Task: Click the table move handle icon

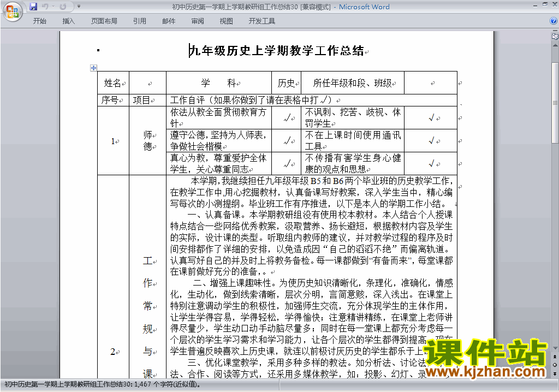Action: 93,68
